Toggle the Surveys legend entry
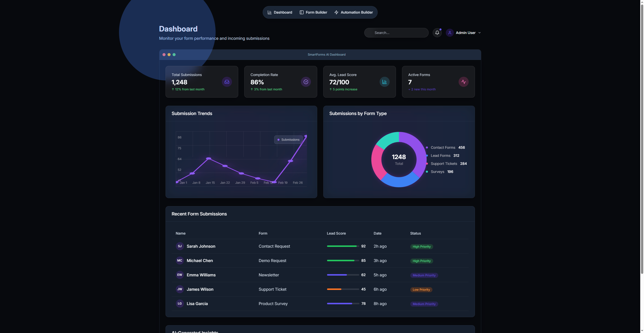 437,172
